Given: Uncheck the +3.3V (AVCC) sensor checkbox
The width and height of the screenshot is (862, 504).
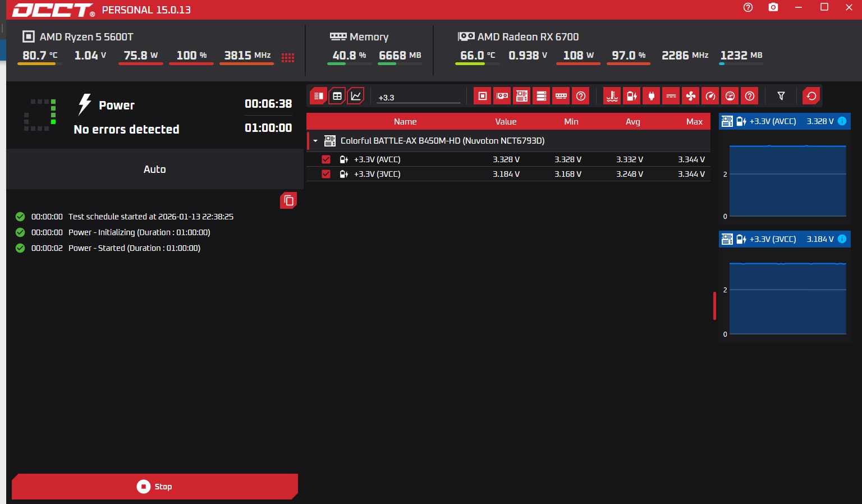Looking at the screenshot, I should pos(326,159).
